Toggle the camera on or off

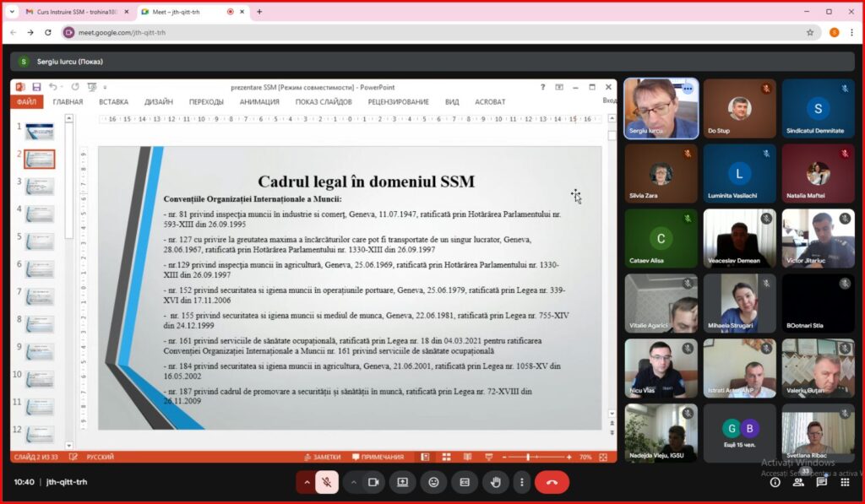pos(373,482)
